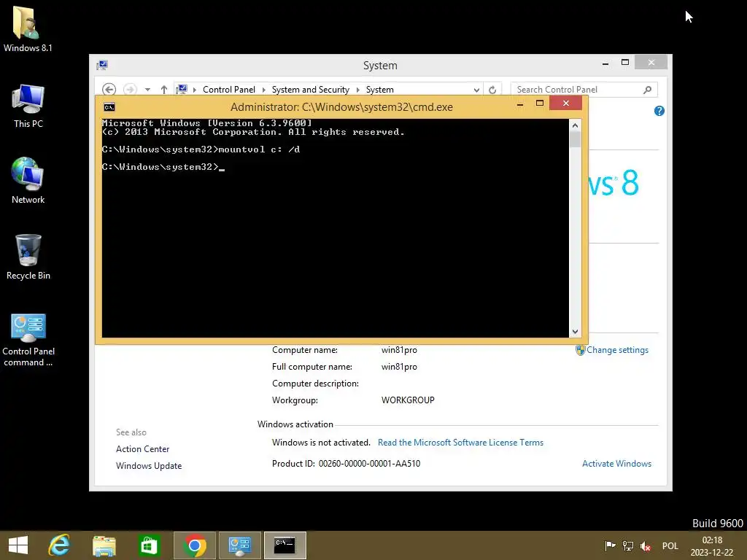Image resolution: width=747 pixels, height=560 pixels.
Task: Go forward in System window
Action: coord(130,90)
